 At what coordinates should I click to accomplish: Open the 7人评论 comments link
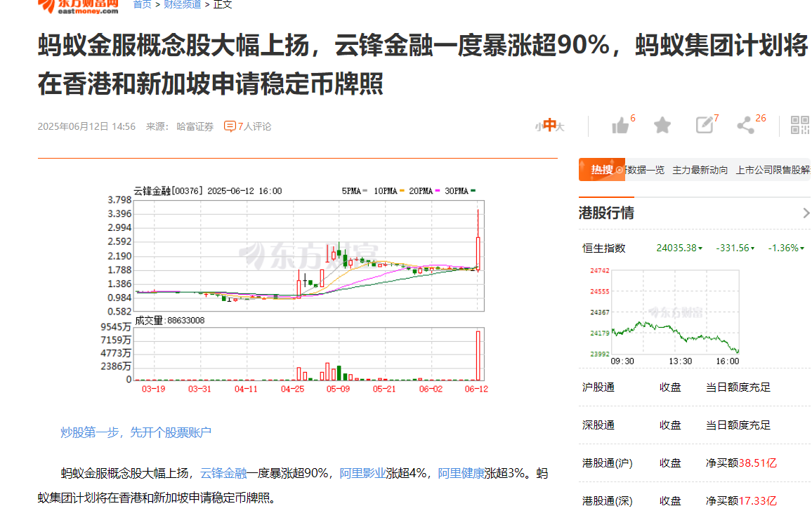254,127
